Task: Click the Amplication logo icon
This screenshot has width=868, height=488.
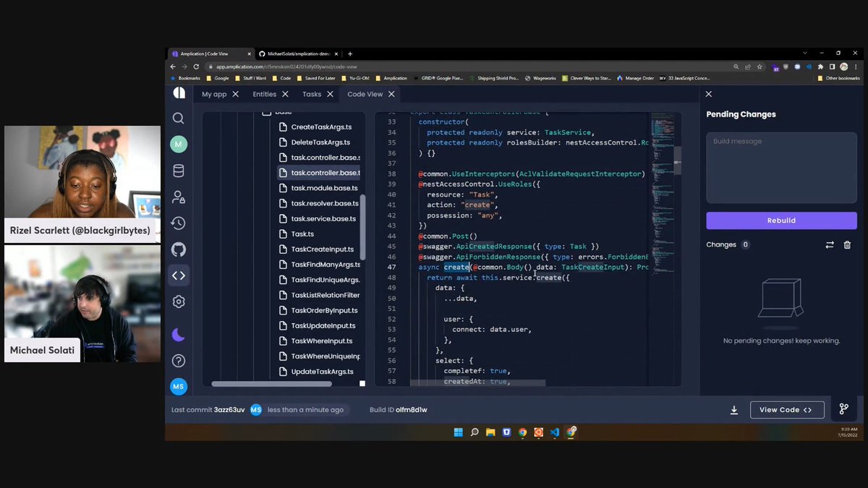Action: tap(179, 93)
